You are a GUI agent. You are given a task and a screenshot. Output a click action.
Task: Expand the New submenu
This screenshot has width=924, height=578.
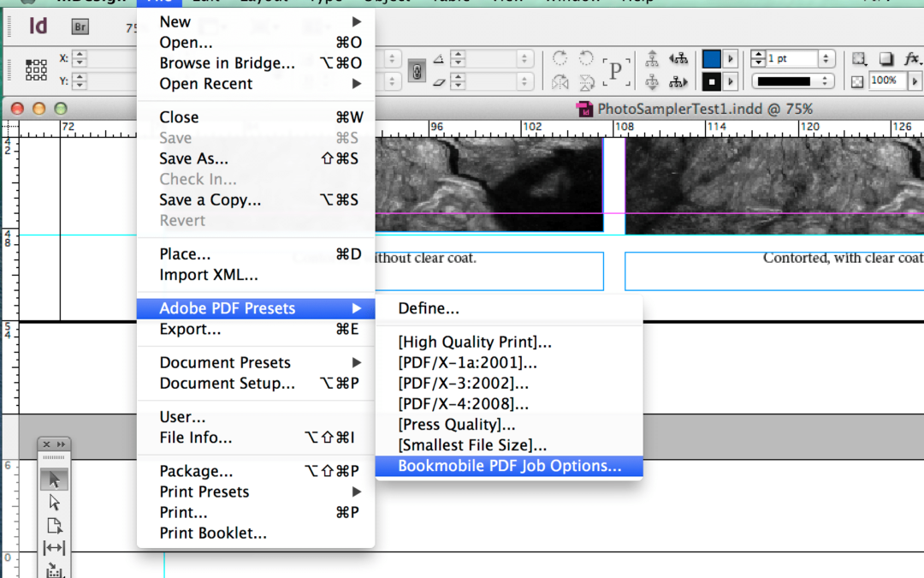click(357, 21)
